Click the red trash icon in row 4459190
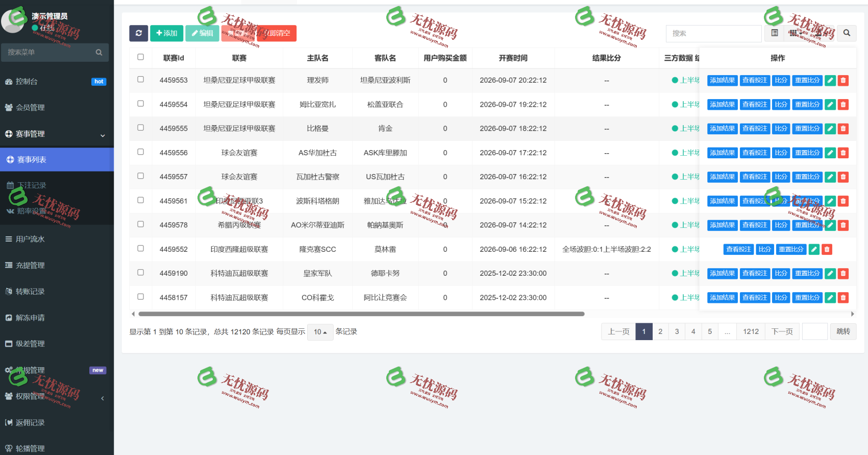This screenshot has width=868, height=455. (x=843, y=274)
